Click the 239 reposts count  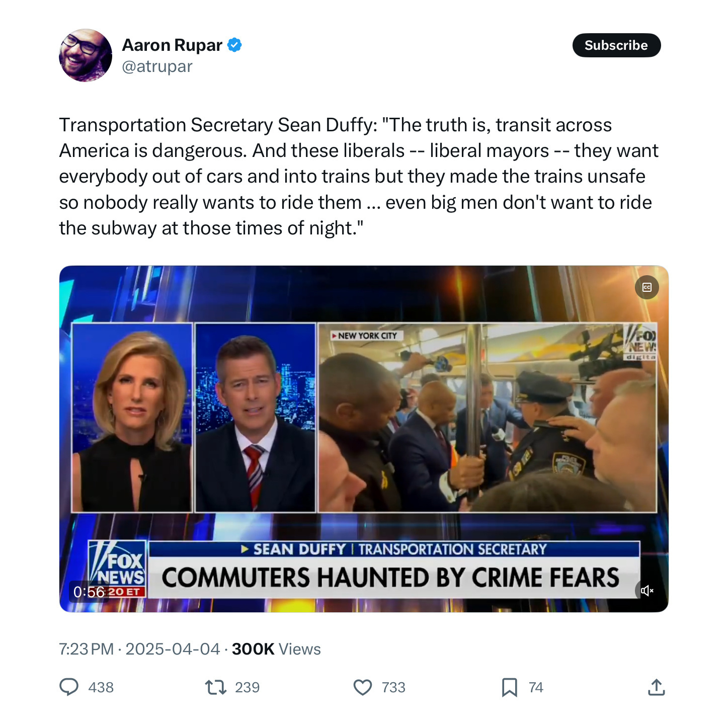coord(247,687)
